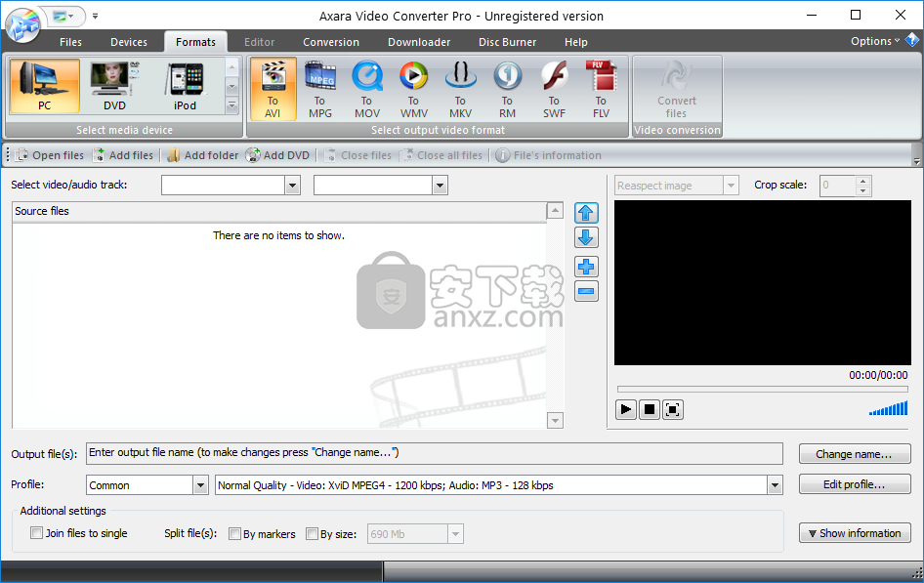Viewport: 924px width, 583px height.
Task: Open the Files tab
Action: coord(70,42)
